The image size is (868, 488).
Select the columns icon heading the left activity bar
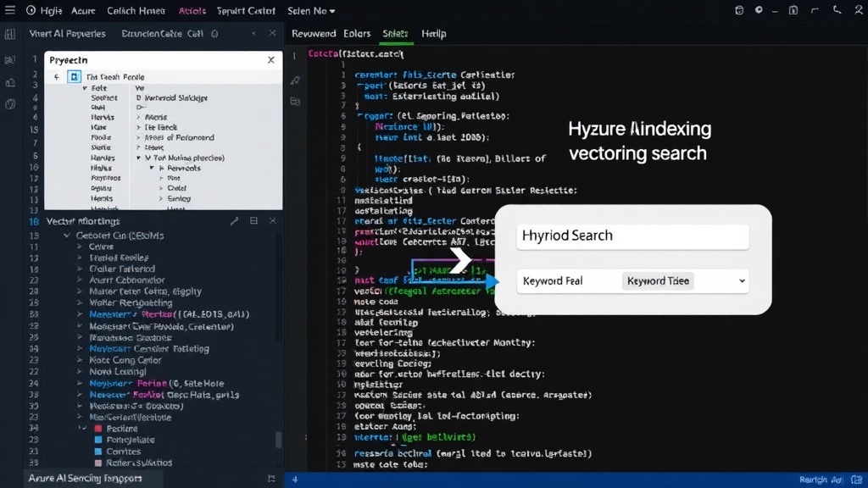tap(10, 34)
